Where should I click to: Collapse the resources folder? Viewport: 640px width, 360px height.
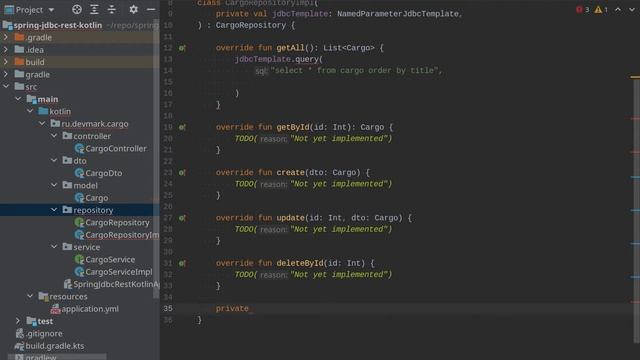pos(30,296)
